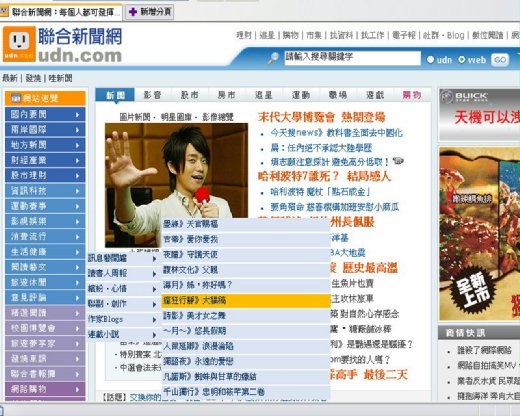Expand the 國內要聞 sidebar arrow
This screenshot has width=520, height=416.
[77, 115]
